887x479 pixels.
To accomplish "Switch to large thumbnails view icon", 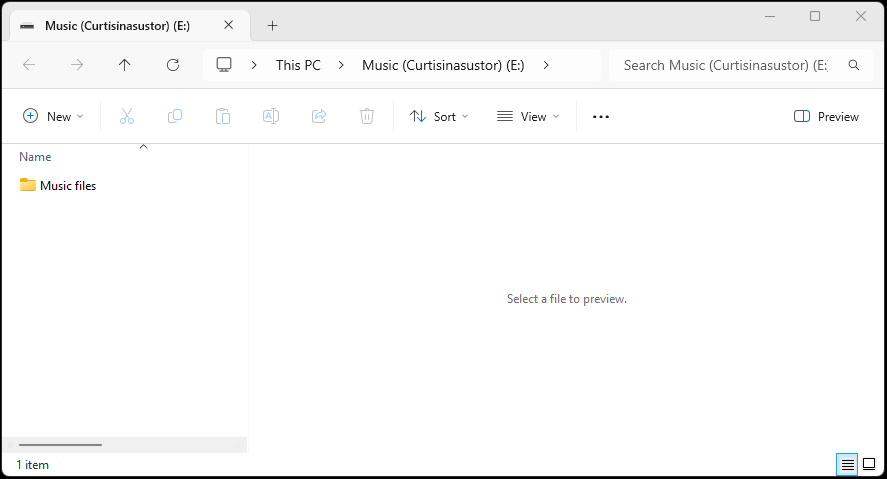I will [x=869, y=464].
